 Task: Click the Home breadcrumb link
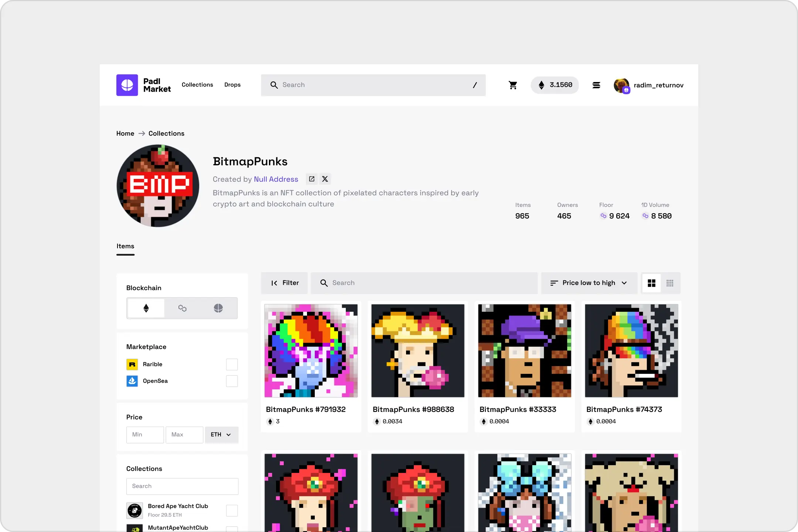pos(125,134)
